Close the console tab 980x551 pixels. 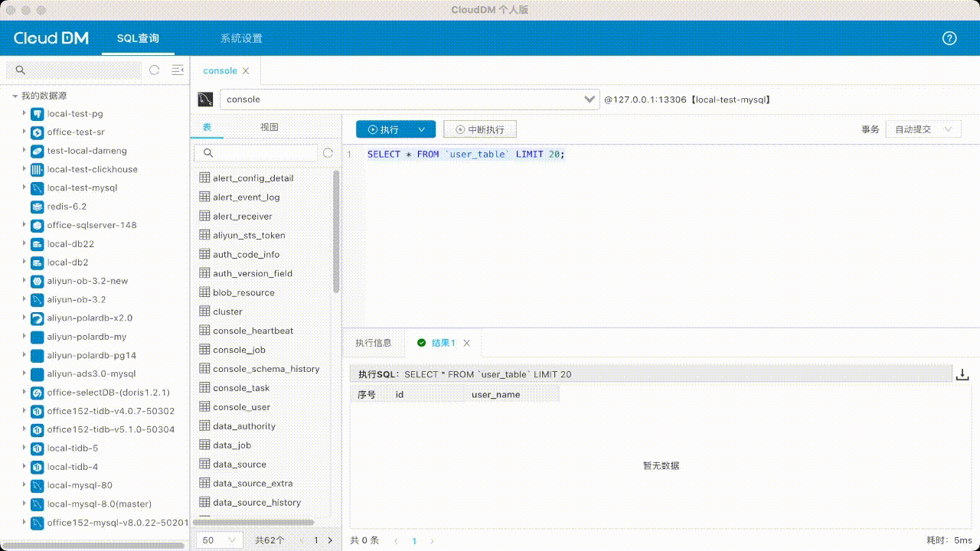pos(246,71)
